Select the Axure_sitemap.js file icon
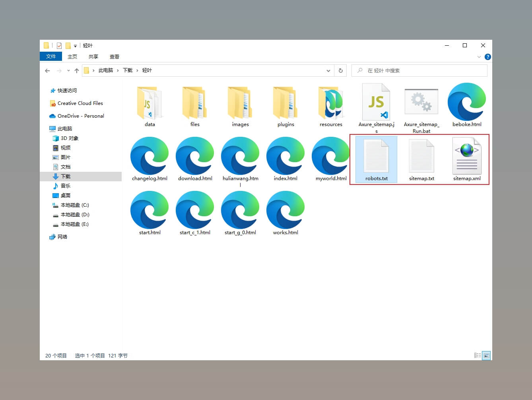The image size is (532, 400). [x=376, y=102]
